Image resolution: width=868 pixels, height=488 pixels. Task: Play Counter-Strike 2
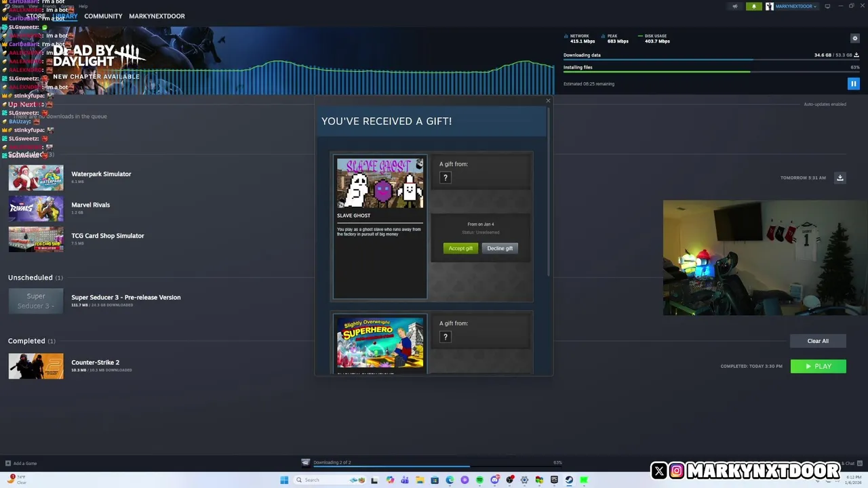[x=818, y=366]
